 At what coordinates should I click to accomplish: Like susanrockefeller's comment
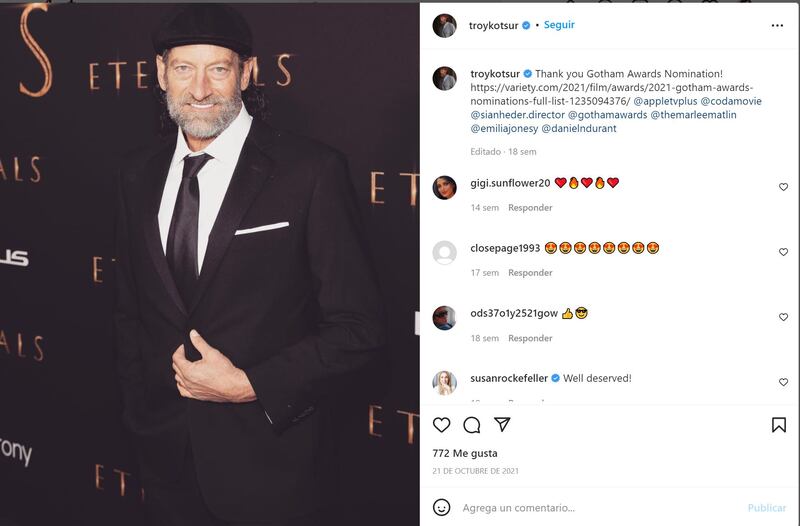click(x=783, y=382)
